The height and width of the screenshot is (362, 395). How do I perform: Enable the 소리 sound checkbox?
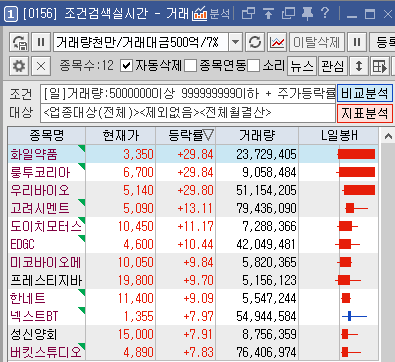(x=254, y=66)
